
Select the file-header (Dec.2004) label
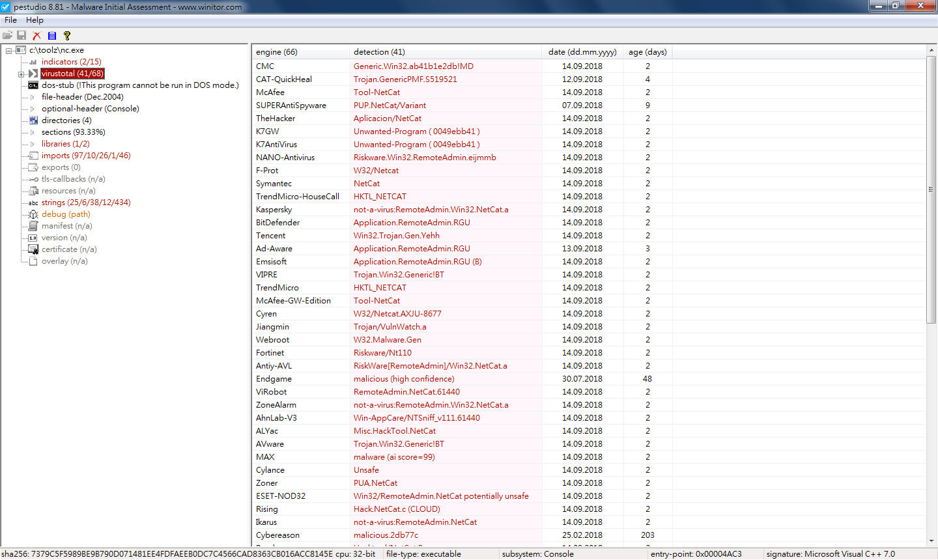(x=82, y=97)
